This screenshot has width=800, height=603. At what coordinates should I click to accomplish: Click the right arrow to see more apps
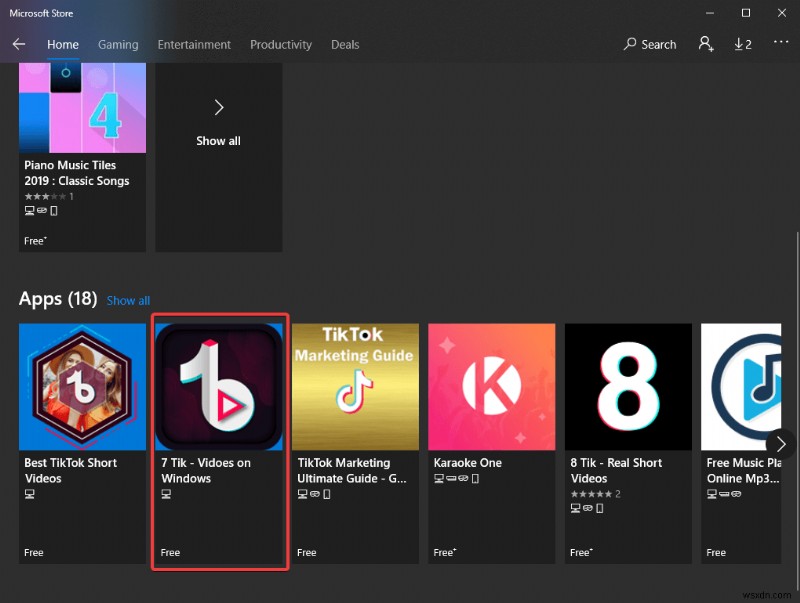pos(782,444)
